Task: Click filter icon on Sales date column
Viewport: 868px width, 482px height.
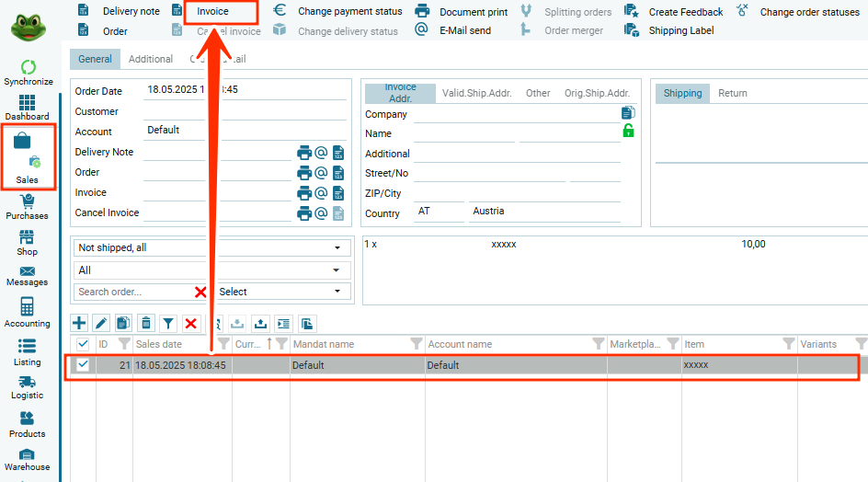Action: (223, 344)
